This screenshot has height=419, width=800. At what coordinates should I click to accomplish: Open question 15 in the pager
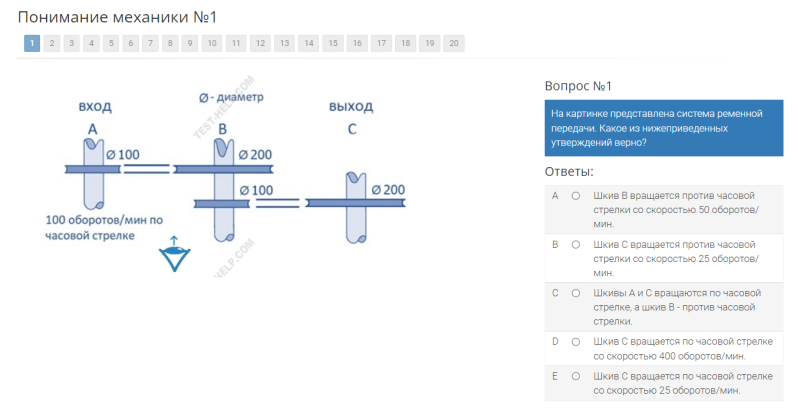click(333, 43)
